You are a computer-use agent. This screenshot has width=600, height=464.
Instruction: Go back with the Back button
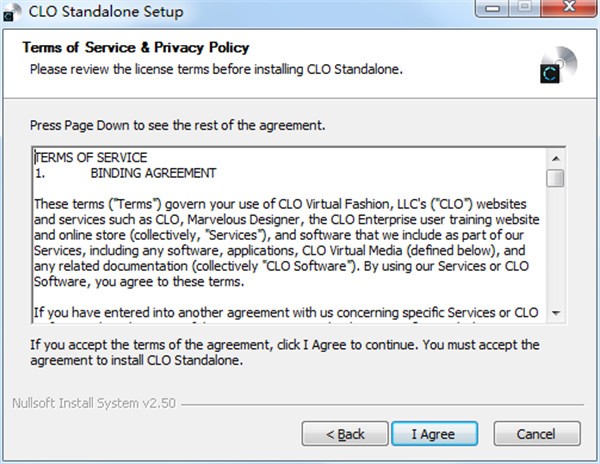point(347,434)
